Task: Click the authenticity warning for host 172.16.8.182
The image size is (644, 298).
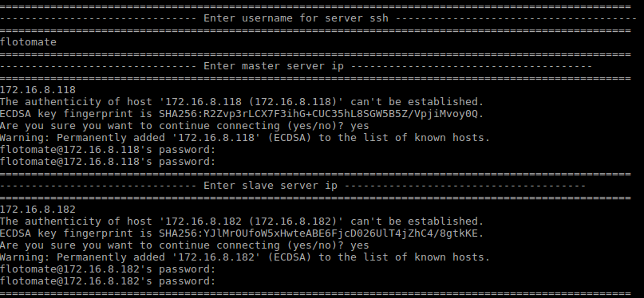Action: click(242, 222)
